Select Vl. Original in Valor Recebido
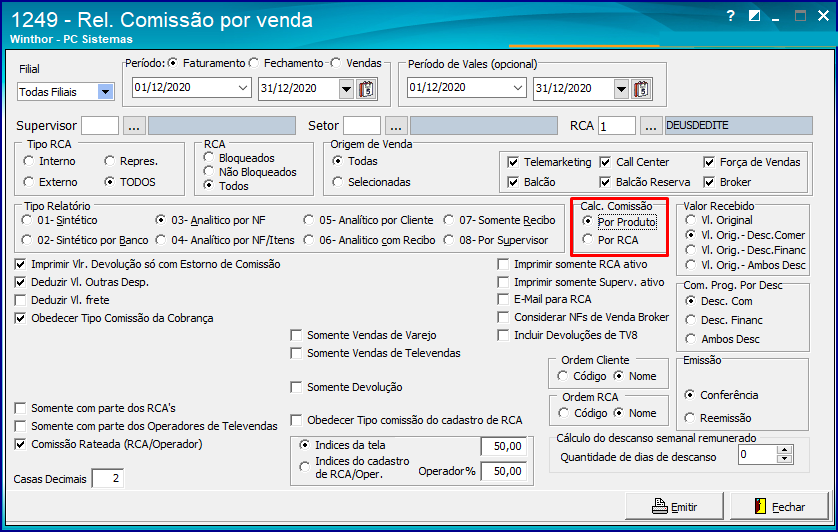The width and height of the screenshot is (838, 532). point(690,220)
